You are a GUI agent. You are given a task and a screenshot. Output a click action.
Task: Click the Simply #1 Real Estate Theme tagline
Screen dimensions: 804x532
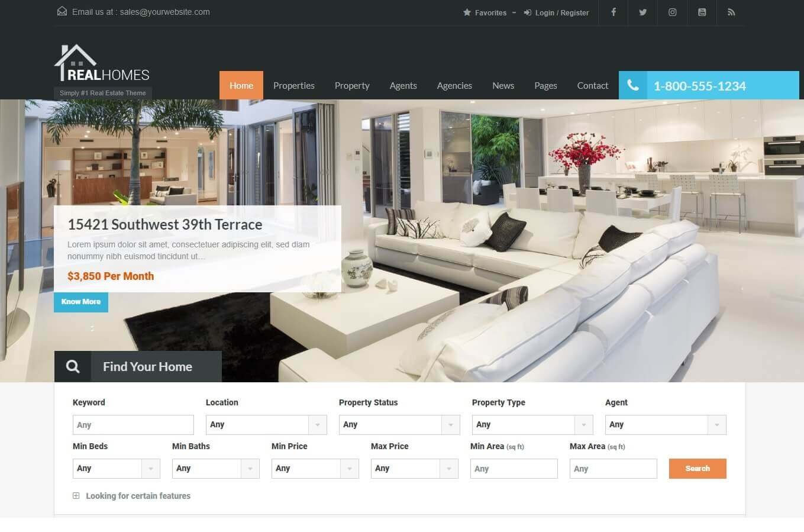(103, 93)
